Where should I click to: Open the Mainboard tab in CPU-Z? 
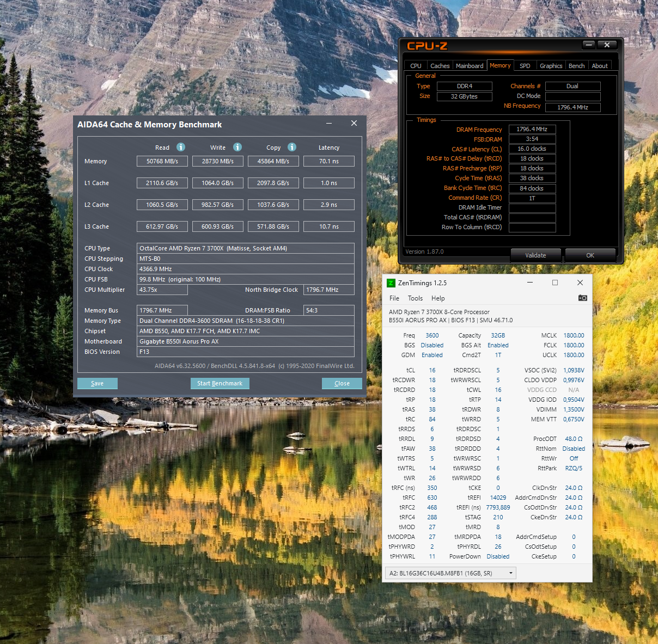470,66
